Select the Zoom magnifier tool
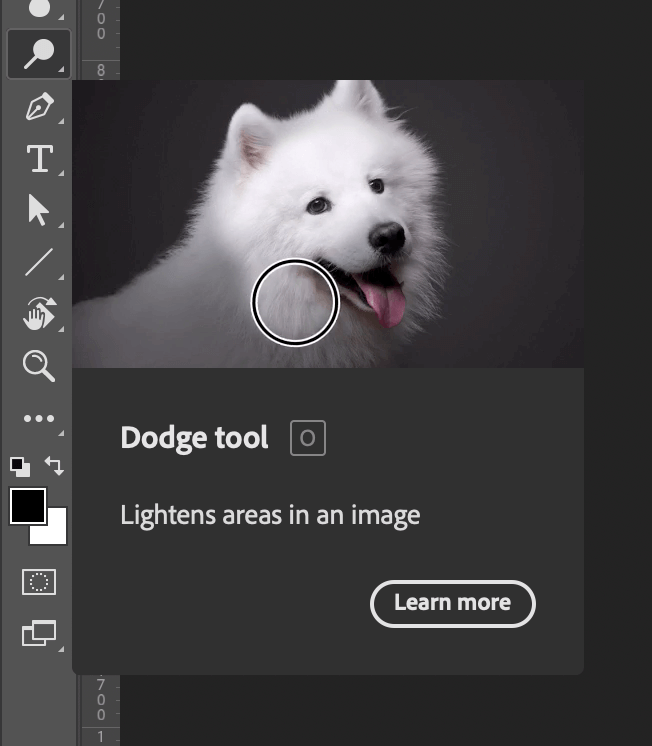The width and height of the screenshot is (652, 746). pyautogui.click(x=38, y=367)
